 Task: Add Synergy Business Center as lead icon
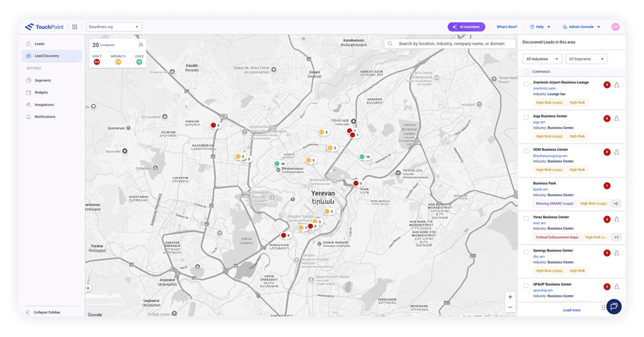(617, 253)
